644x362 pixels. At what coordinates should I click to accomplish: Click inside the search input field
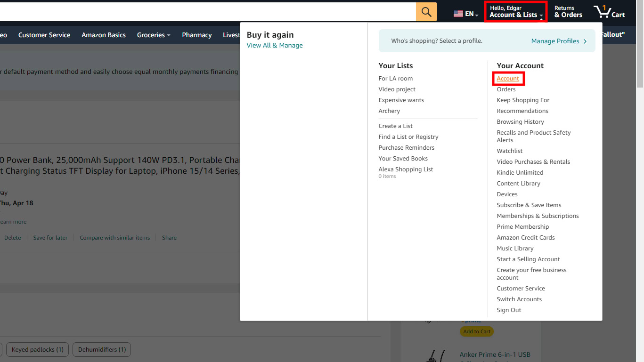[x=207, y=12]
